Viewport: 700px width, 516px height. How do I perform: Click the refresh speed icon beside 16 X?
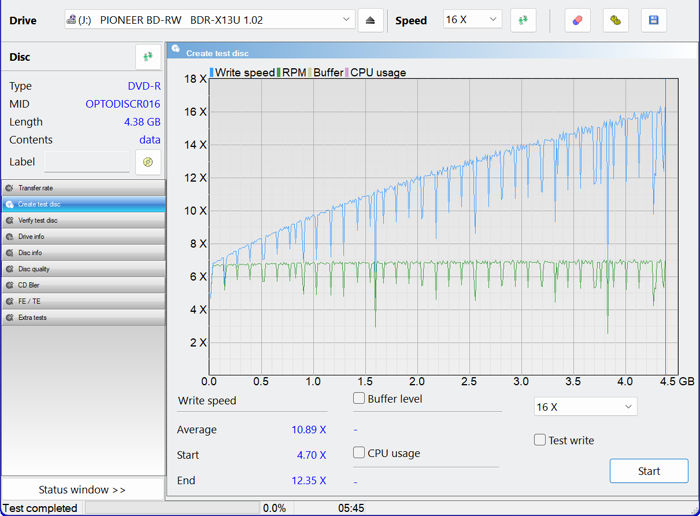(523, 20)
